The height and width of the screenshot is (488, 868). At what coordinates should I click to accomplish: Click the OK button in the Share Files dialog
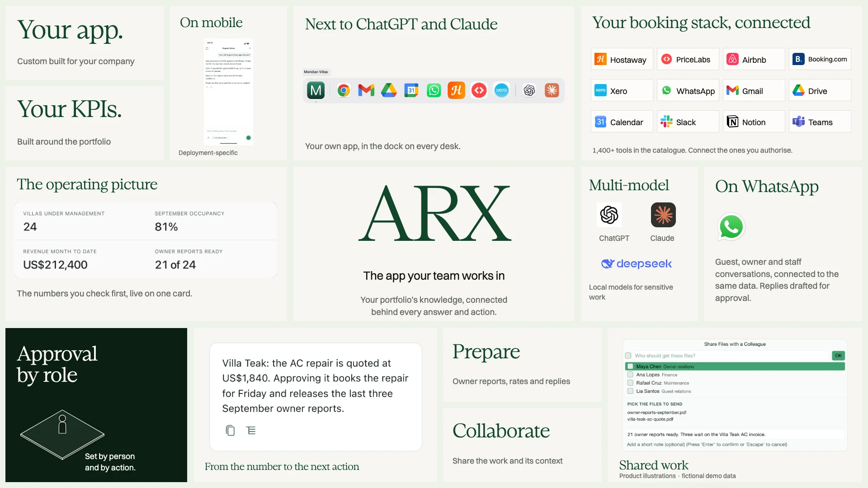tap(839, 356)
